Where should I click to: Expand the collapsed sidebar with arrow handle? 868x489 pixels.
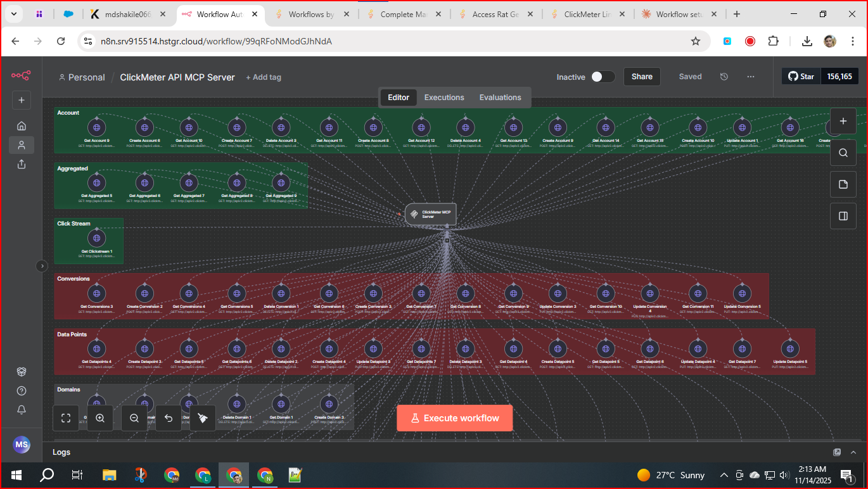(x=42, y=266)
